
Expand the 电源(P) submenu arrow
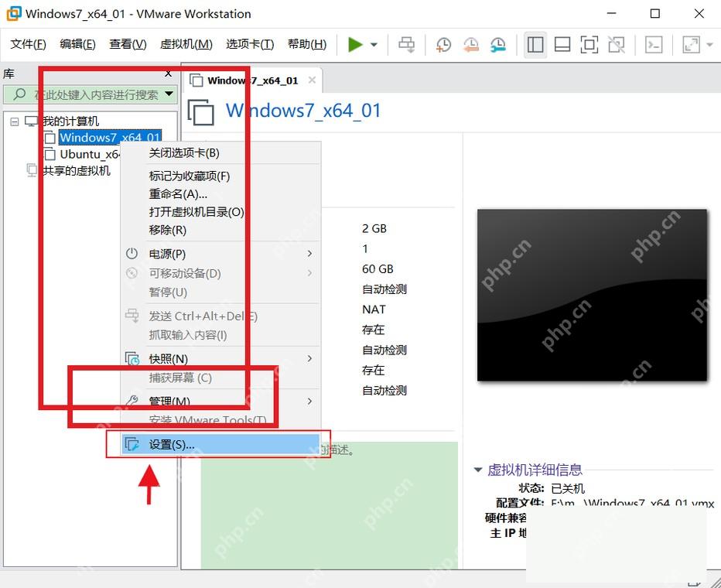click(x=310, y=254)
